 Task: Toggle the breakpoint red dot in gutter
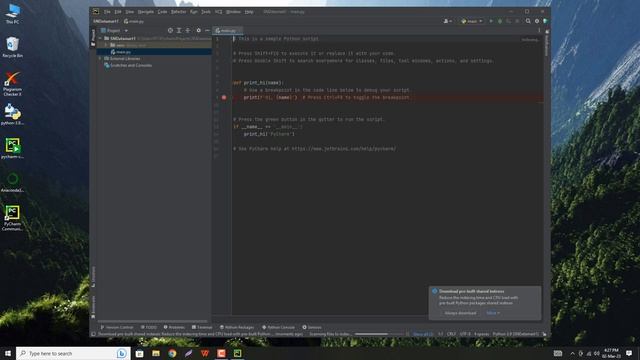[224, 98]
